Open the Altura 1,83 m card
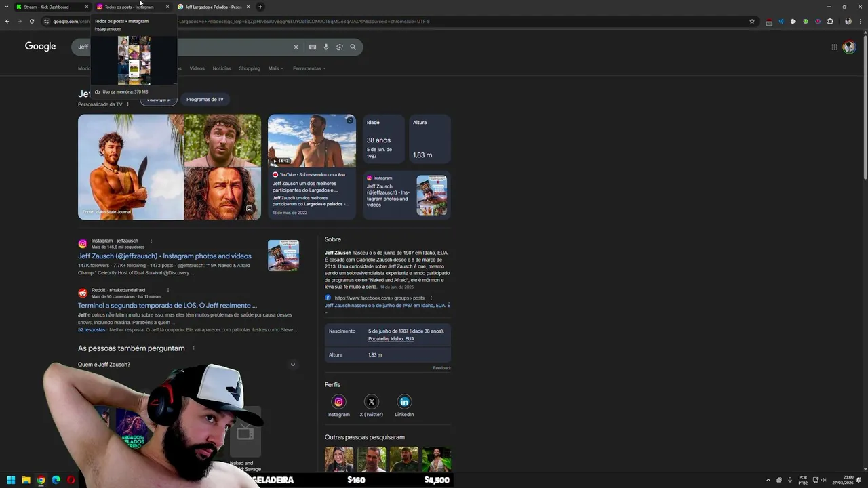 [430, 139]
